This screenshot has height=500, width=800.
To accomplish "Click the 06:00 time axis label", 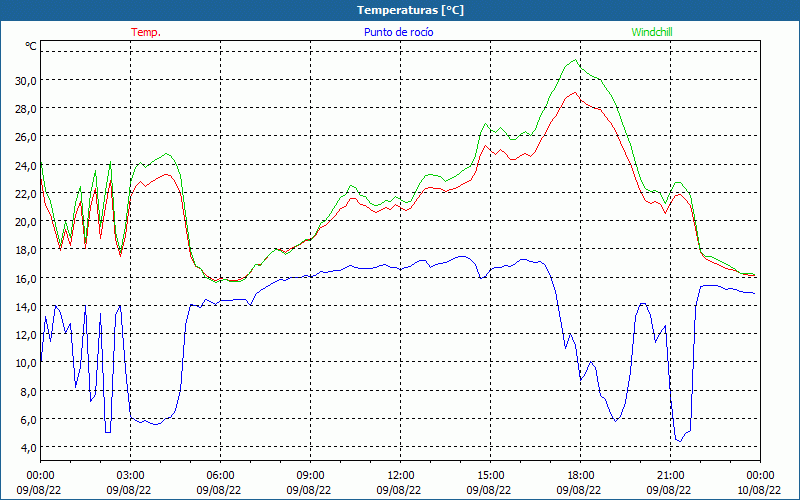I will click(x=220, y=476).
